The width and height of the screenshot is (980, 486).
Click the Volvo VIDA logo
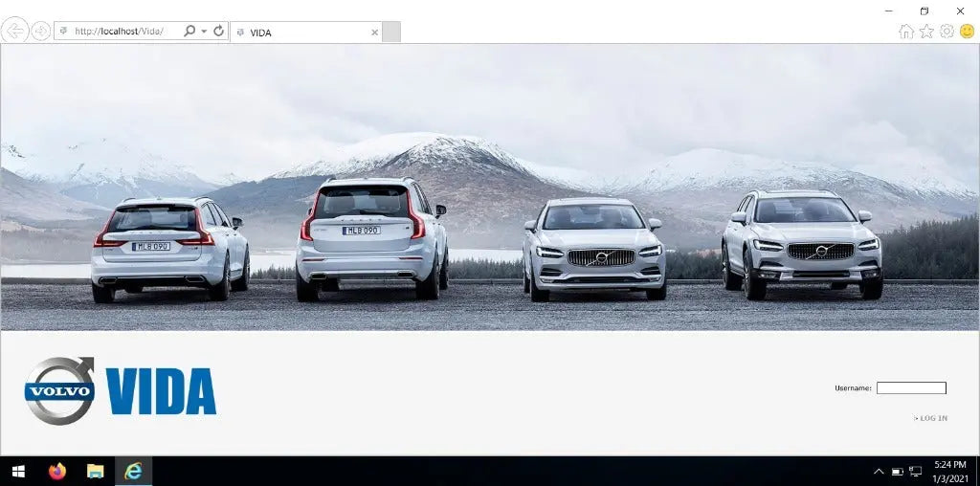tap(120, 391)
